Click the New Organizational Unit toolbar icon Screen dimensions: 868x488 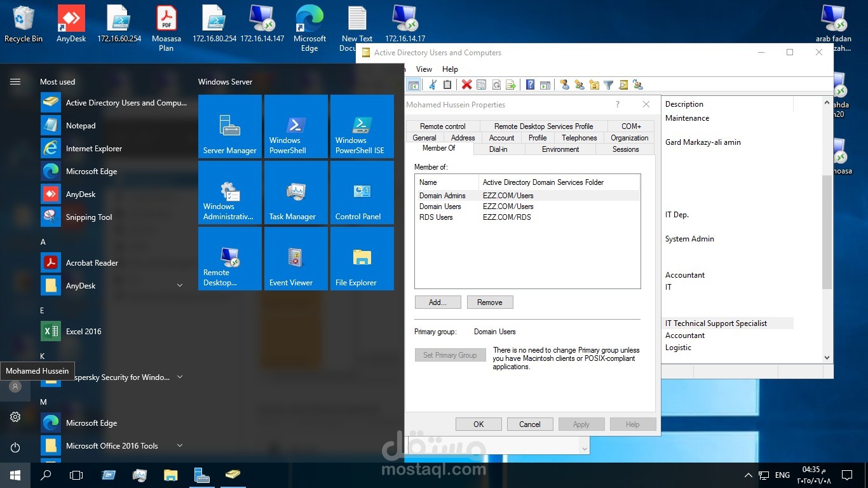coord(594,85)
